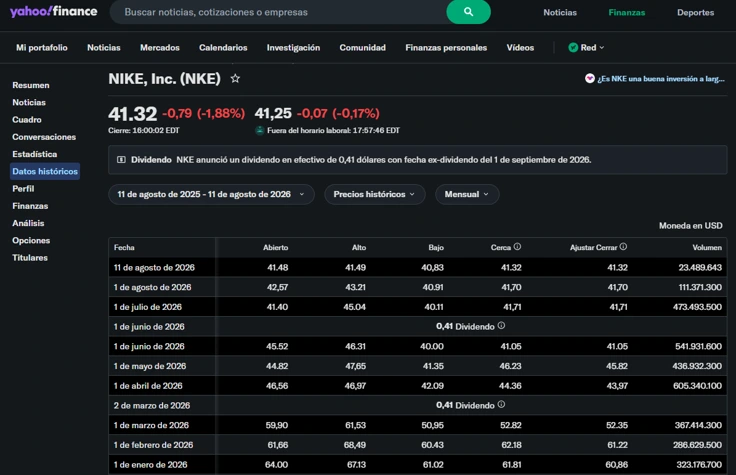The image size is (736, 475).
Task: Click the Volumen column header
Action: coord(707,247)
